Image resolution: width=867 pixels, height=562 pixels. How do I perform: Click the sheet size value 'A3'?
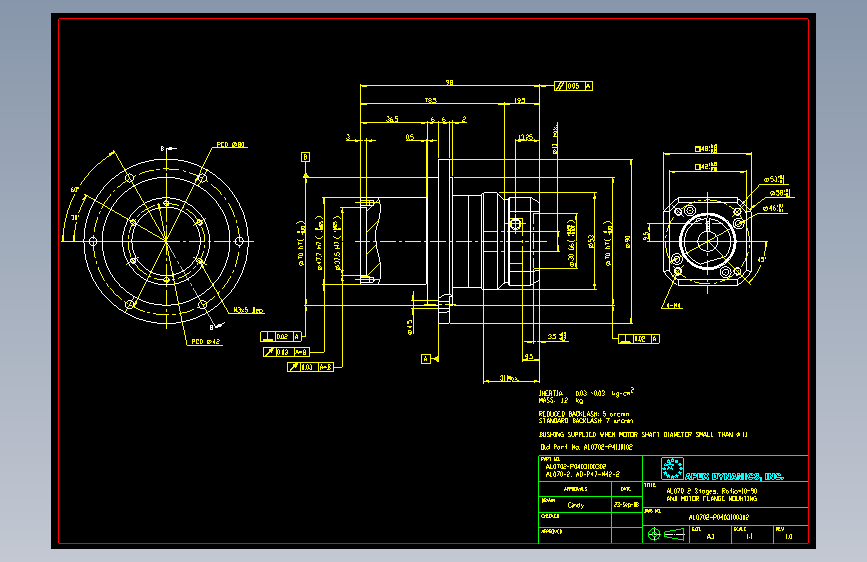[x=711, y=537]
